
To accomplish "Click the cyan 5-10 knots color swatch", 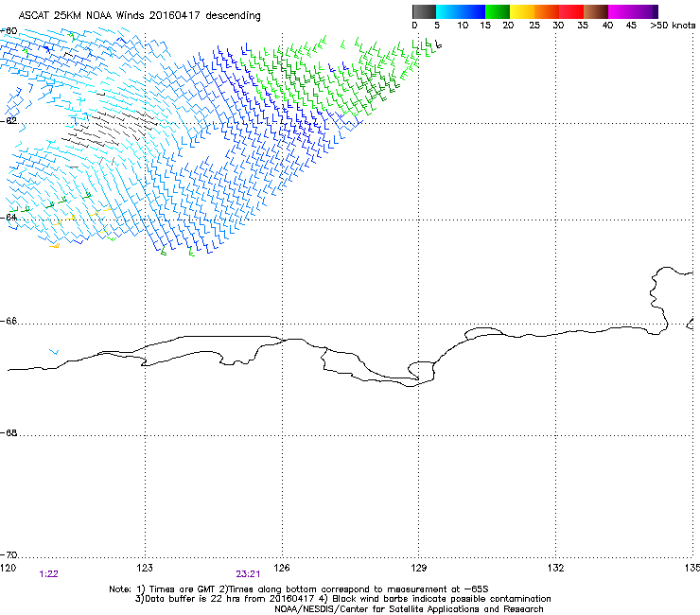I will 447,11.
